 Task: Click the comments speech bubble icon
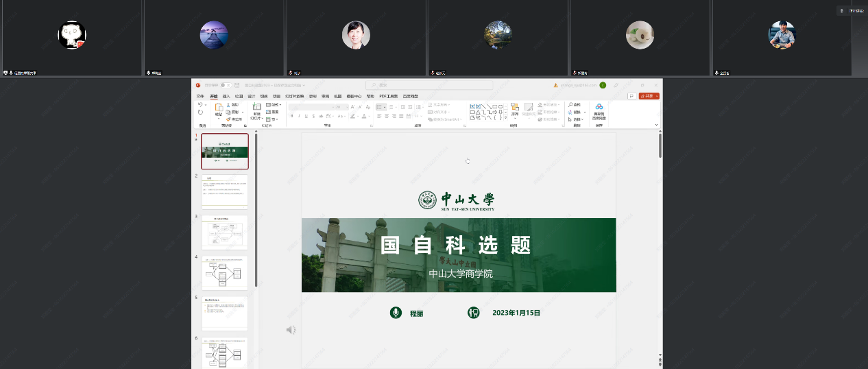point(631,96)
